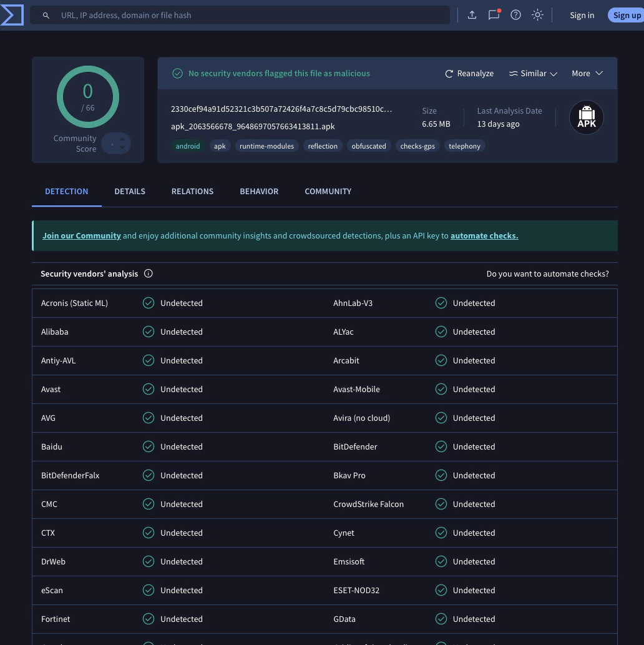Open the upload file icon
The height and width of the screenshot is (645, 644).
pyautogui.click(x=472, y=15)
